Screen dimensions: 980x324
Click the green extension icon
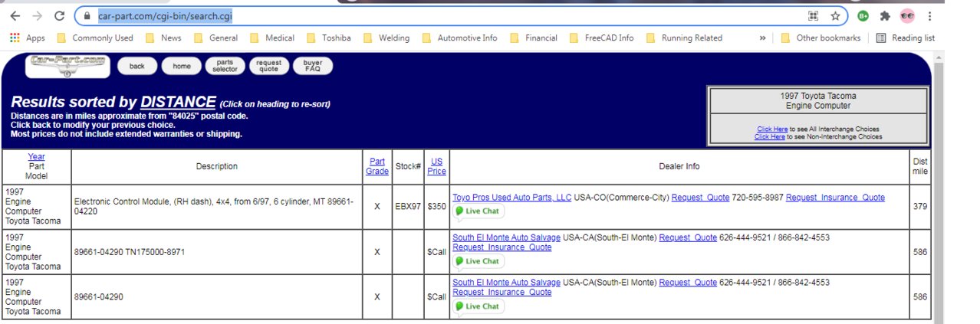(x=863, y=15)
